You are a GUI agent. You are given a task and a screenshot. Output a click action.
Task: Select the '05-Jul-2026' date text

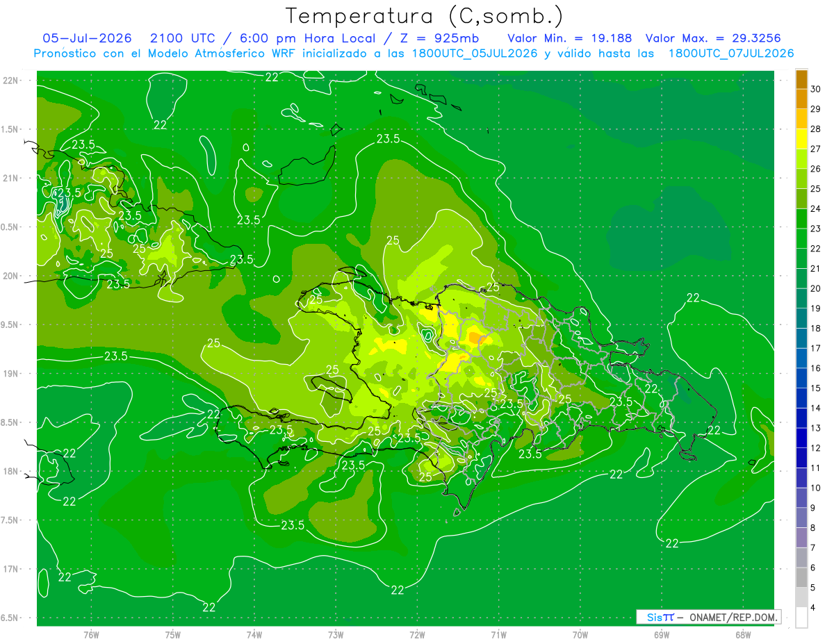(88, 38)
